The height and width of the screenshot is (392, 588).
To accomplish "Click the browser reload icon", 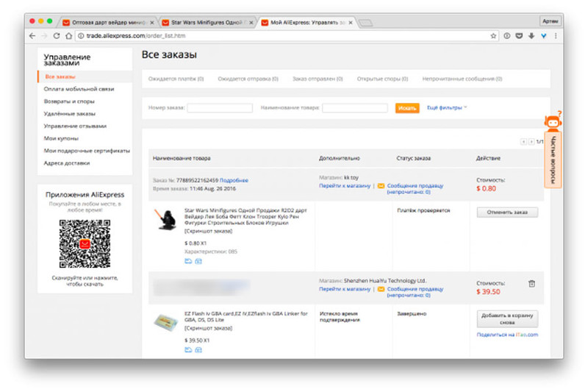I will point(57,35).
